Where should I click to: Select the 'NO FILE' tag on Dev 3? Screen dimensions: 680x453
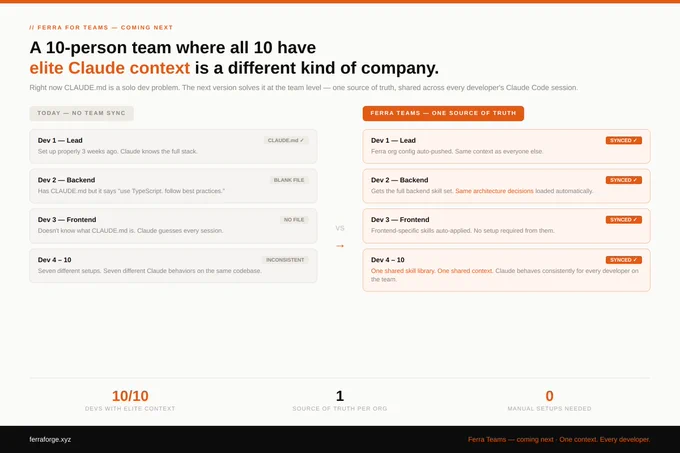tap(294, 220)
